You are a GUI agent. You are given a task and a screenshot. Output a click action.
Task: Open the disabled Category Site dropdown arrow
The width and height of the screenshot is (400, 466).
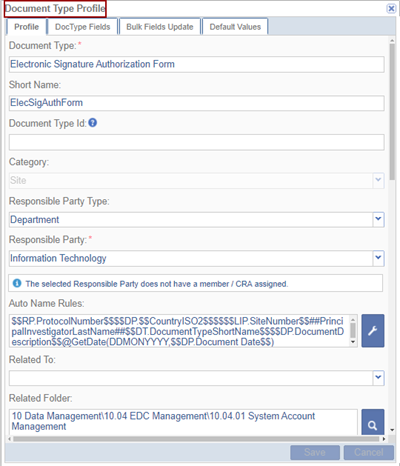(378, 180)
